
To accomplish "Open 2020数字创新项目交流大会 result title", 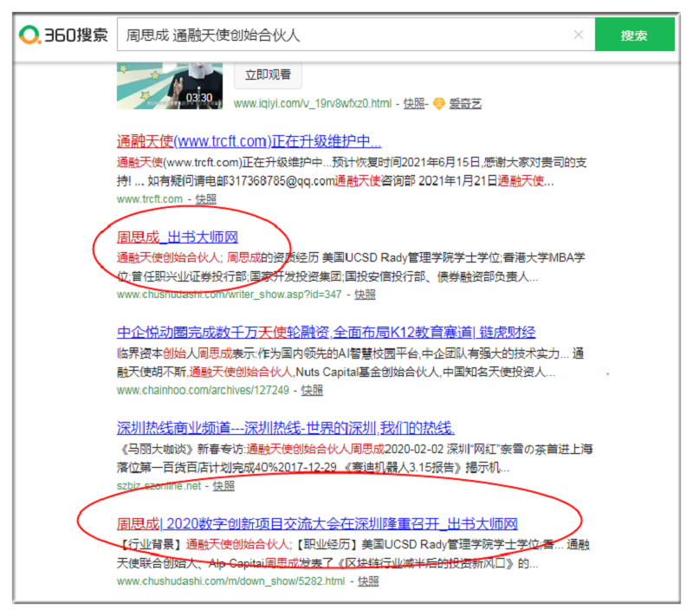I will click(317, 524).
